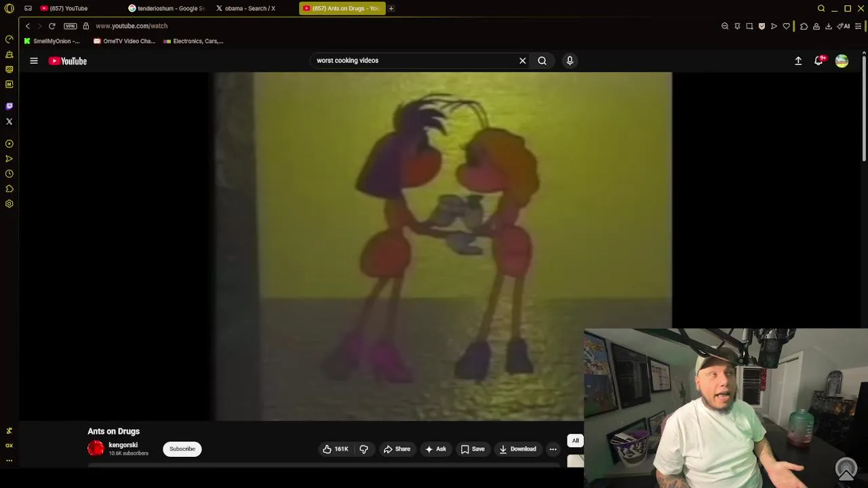This screenshot has width=868, height=488.
Task: Open the Player icon in the sidebar
Action: point(9,144)
